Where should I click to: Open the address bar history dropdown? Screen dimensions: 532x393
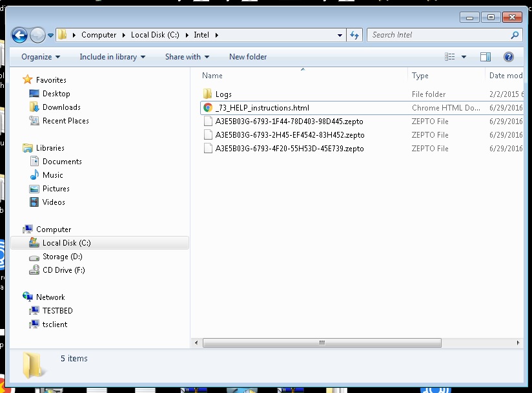pos(340,35)
